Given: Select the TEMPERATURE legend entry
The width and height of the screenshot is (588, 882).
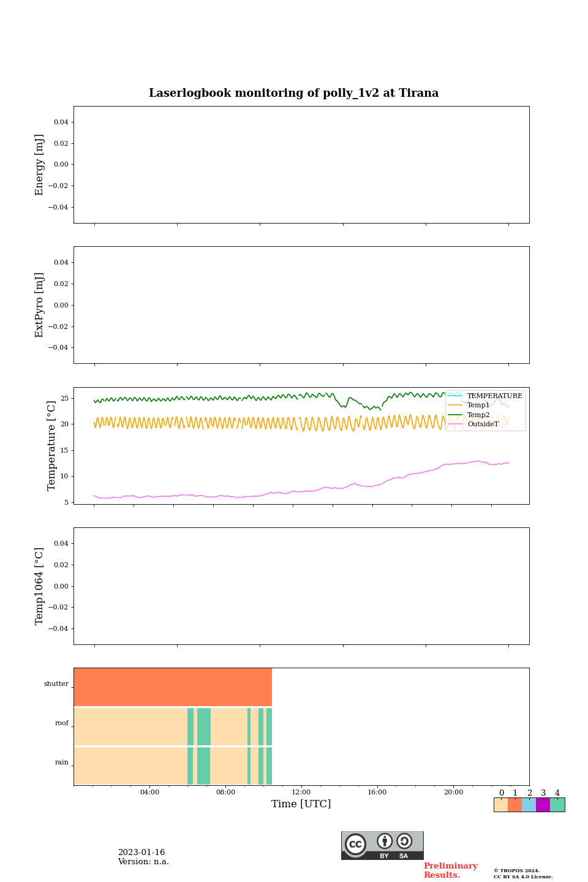Looking at the screenshot, I should click(485, 396).
